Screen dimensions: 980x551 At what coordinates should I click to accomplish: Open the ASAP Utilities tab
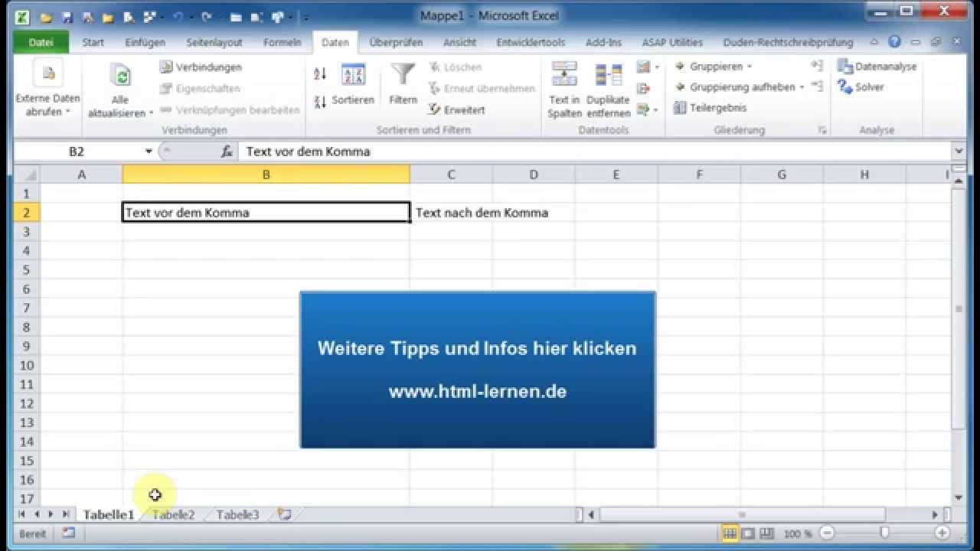tap(672, 43)
